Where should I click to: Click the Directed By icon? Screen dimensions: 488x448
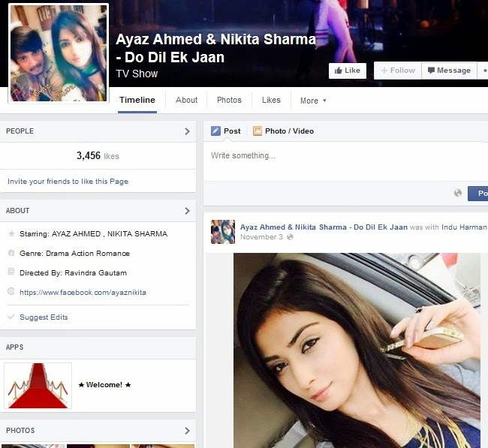click(x=11, y=272)
